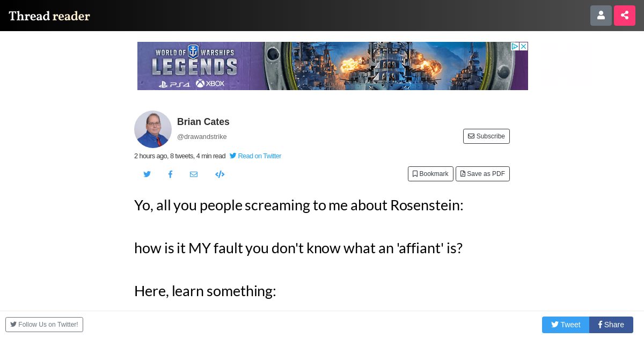Select line 'Here, learn something:'
The width and height of the screenshot is (644, 338).
pos(205,291)
